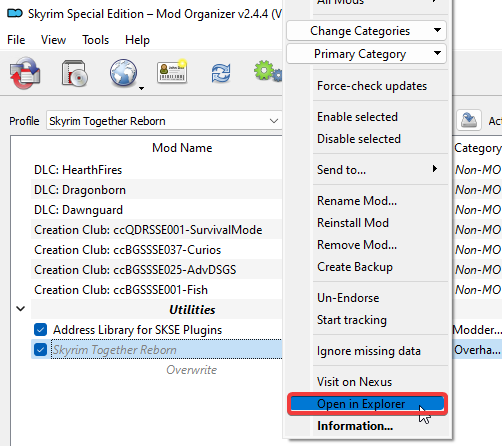Select Creation Club: ccBGSSSE037-Curios row
Viewport: 502px width, 446px height.
tap(156, 250)
